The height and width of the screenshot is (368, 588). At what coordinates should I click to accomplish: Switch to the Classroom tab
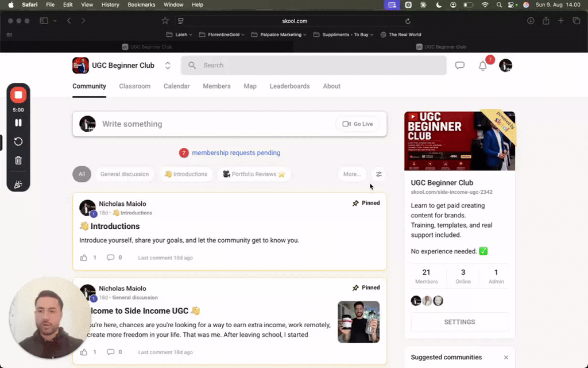click(x=134, y=86)
